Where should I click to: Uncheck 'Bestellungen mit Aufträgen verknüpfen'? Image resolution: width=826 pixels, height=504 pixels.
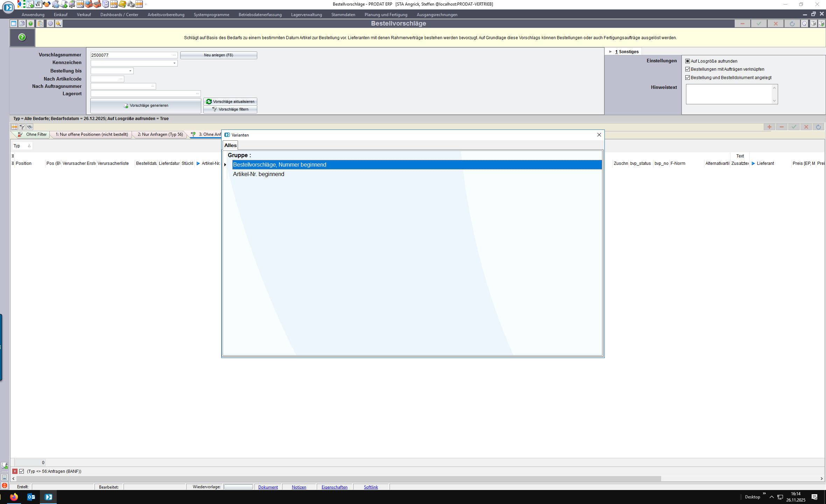coord(687,69)
